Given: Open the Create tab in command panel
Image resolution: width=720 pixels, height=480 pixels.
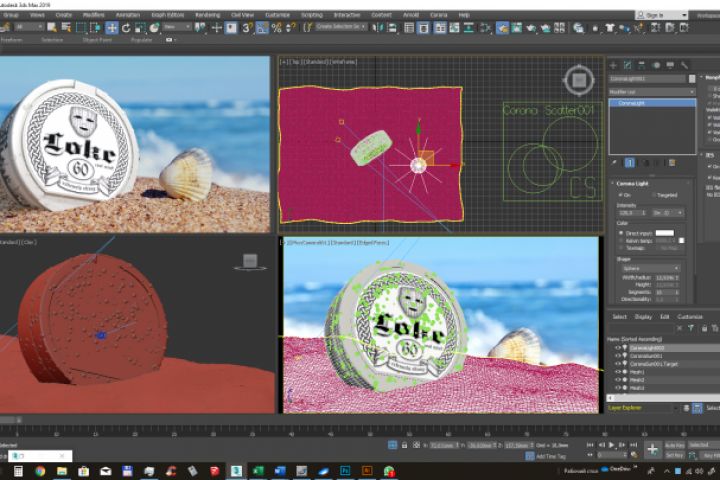Looking at the screenshot, I should coord(614,65).
